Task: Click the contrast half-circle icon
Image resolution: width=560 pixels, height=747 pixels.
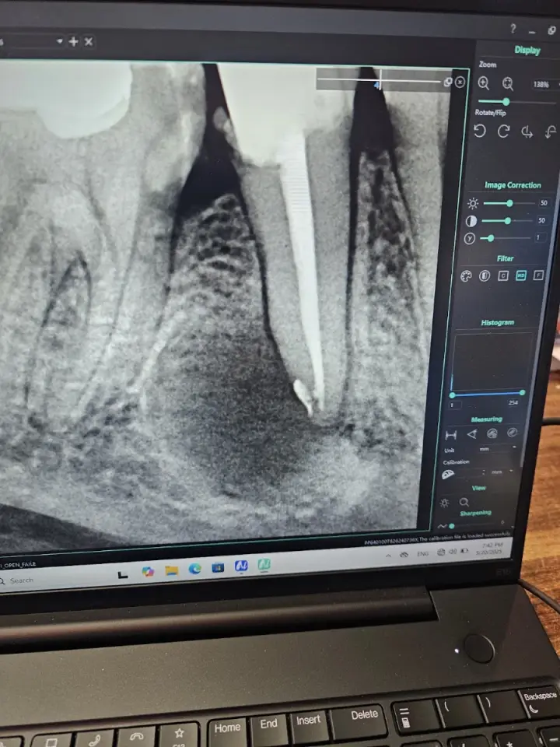Action: [x=471, y=221]
